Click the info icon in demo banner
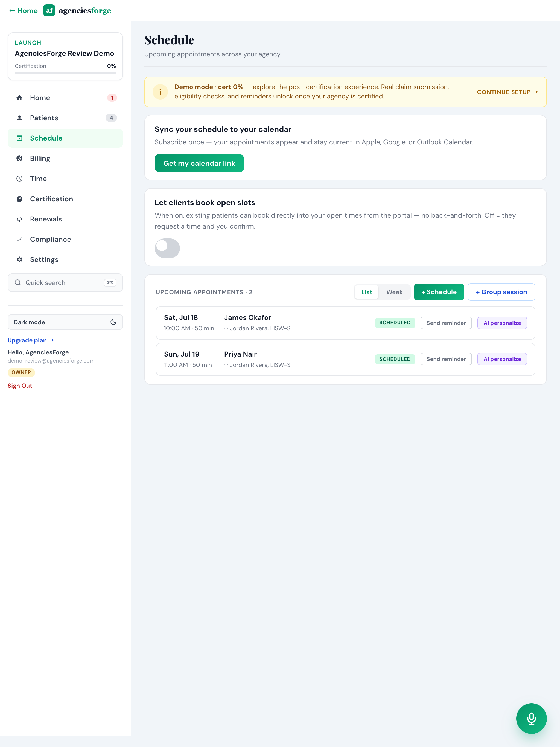560x747 pixels. click(x=160, y=92)
